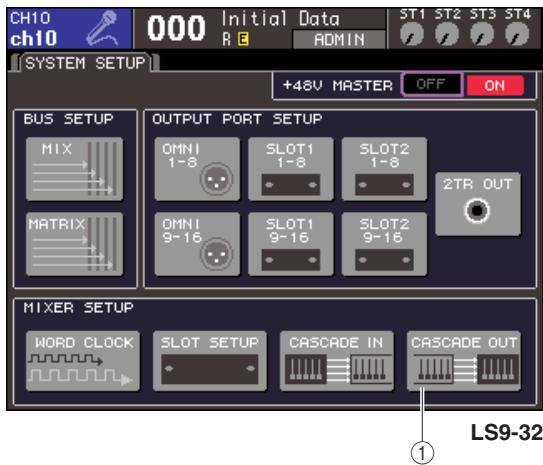Click the CH10 microphone channel icon
543x465 pixels.
coord(103,28)
